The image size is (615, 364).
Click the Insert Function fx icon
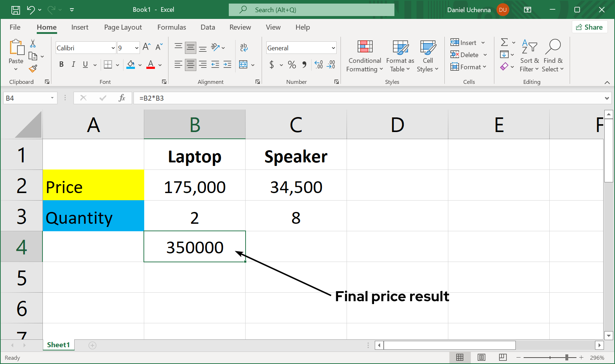click(122, 98)
